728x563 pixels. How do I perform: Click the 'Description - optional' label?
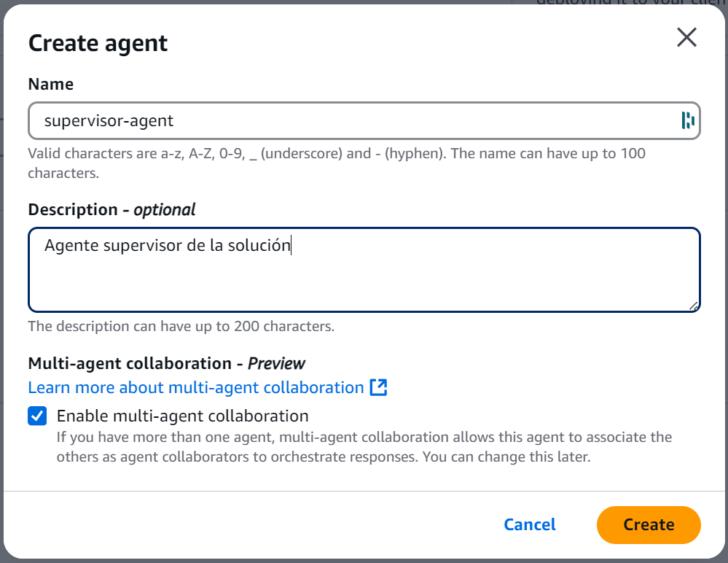[111, 209]
